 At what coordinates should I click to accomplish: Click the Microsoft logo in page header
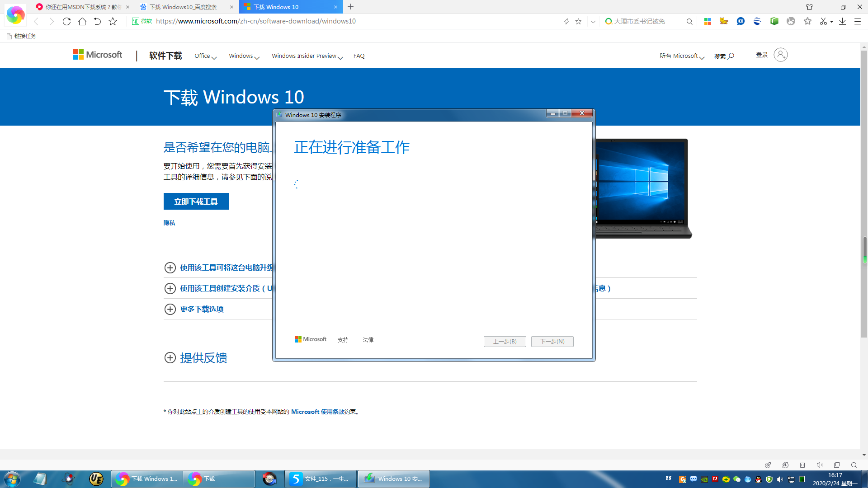(98, 55)
